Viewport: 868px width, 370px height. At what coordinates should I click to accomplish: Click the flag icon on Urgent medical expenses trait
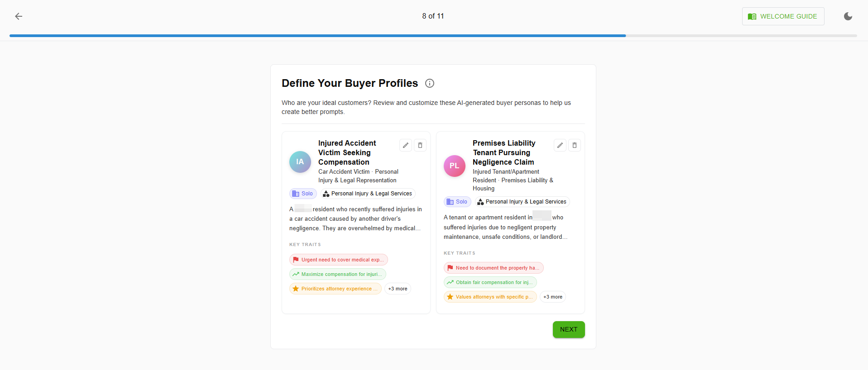[x=295, y=259]
